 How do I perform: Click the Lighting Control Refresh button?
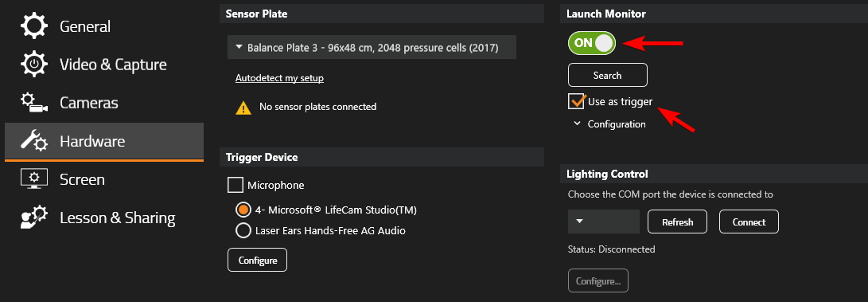click(x=678, y=222)
